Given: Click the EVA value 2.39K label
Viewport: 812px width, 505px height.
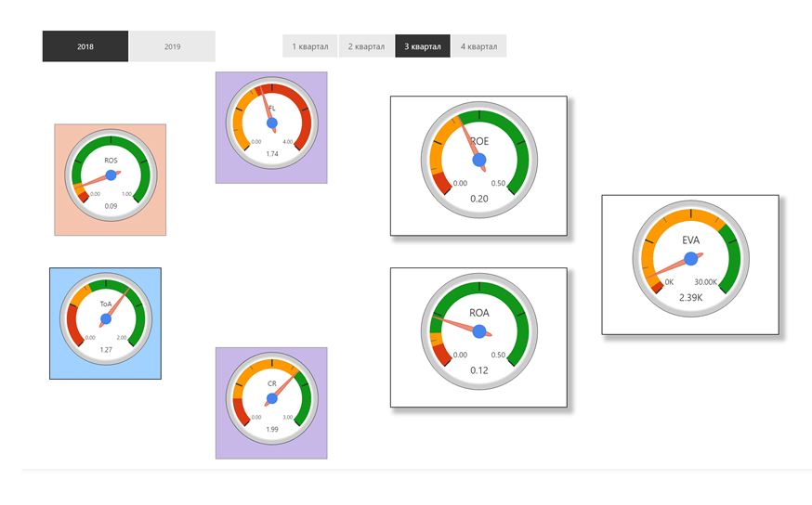Looking at the screenshot, I should (x=690, y=298).
